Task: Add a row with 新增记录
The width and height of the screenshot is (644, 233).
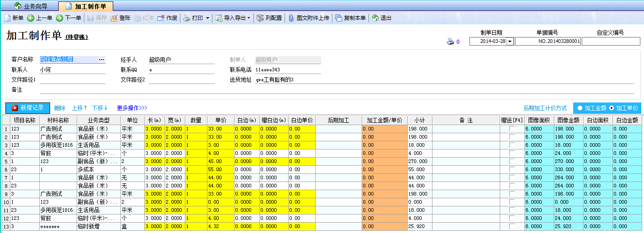Action: [x=28, y=108]
